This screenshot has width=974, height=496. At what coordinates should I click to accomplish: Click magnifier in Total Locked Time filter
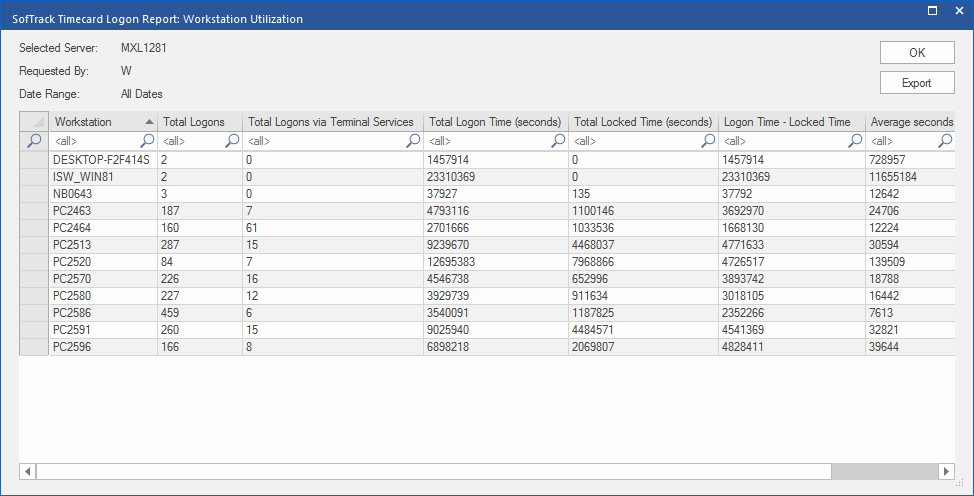(x=709, y=141)
